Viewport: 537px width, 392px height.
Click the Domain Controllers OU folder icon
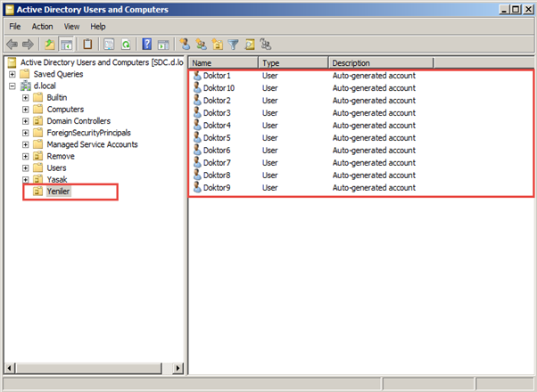click(37, 121)
